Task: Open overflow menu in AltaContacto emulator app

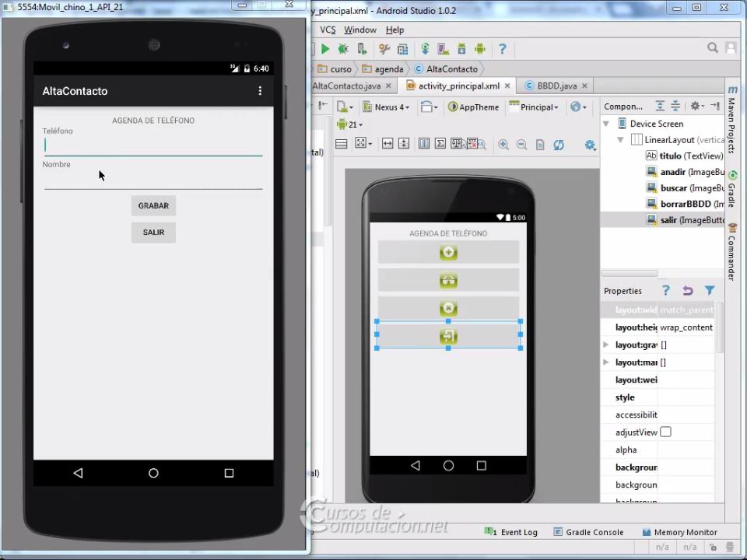Action: click(x=260, y=90)
